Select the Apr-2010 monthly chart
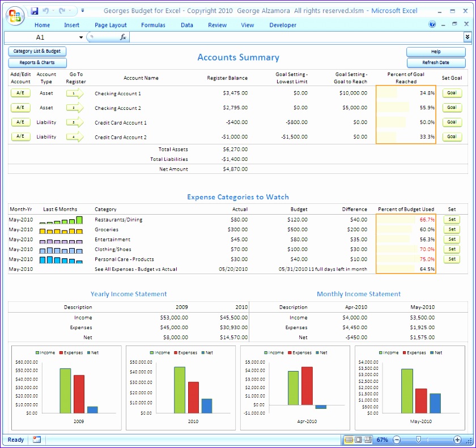Image resolution: width=476 pixels, height=448 pixels. [x=295, y=387]
